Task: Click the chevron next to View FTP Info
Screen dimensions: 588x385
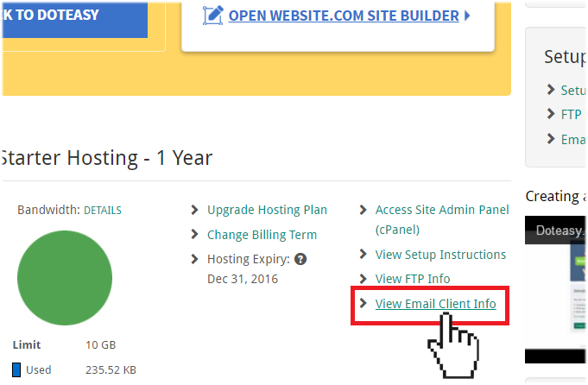Action: [x=363, y=279]
